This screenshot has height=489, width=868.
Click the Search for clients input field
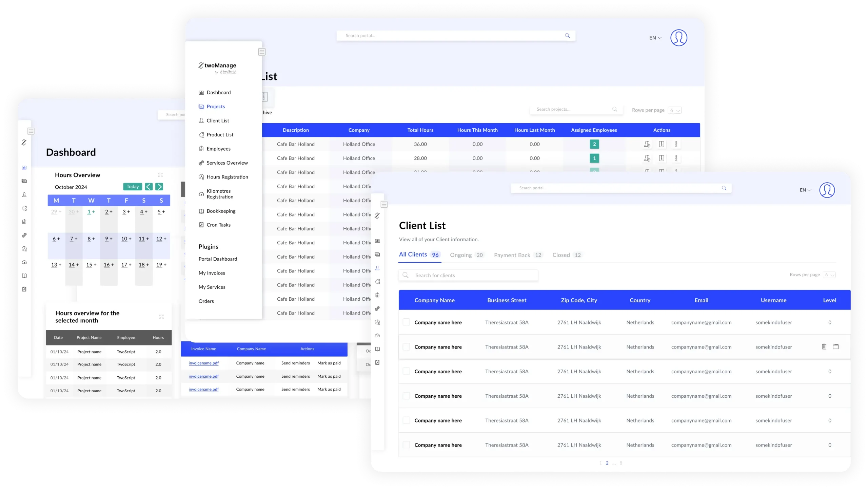[x=468, y=275]
